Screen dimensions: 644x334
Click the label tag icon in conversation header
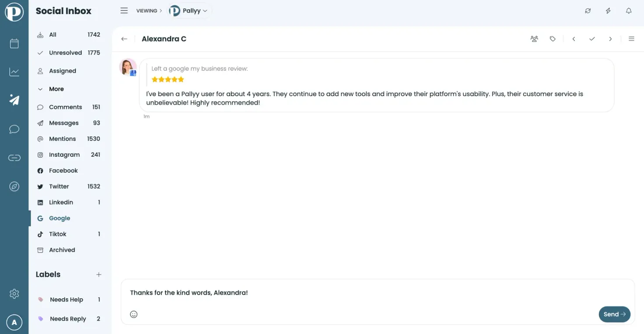pyautogui.click(x=553, y=39)
